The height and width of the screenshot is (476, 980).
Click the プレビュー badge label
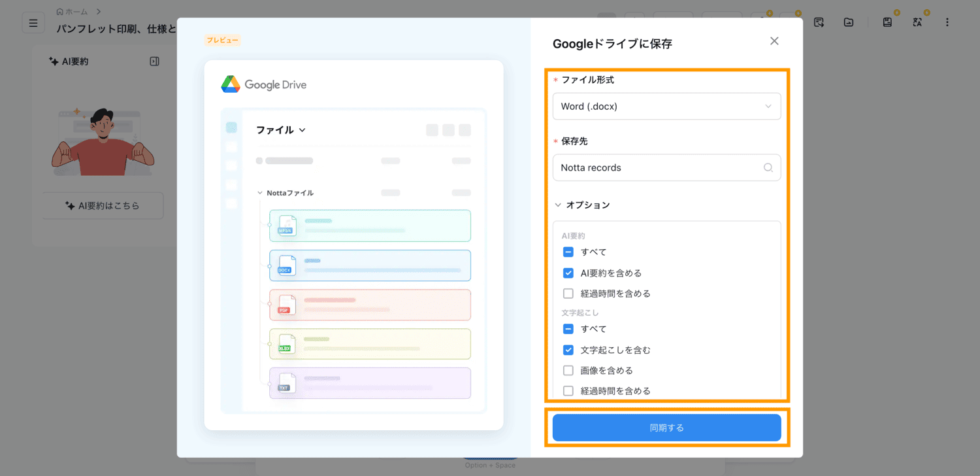click(223, 41)
